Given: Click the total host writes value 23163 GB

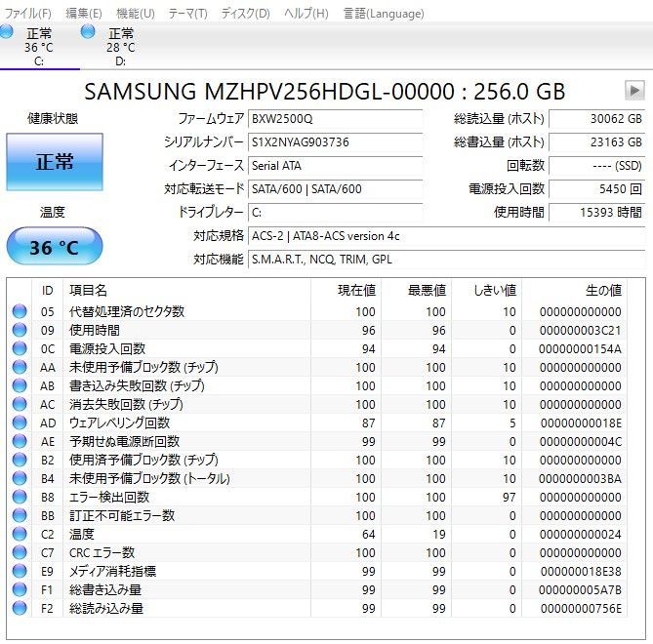Looking at the screenshot, I should [x=596, y=142].
